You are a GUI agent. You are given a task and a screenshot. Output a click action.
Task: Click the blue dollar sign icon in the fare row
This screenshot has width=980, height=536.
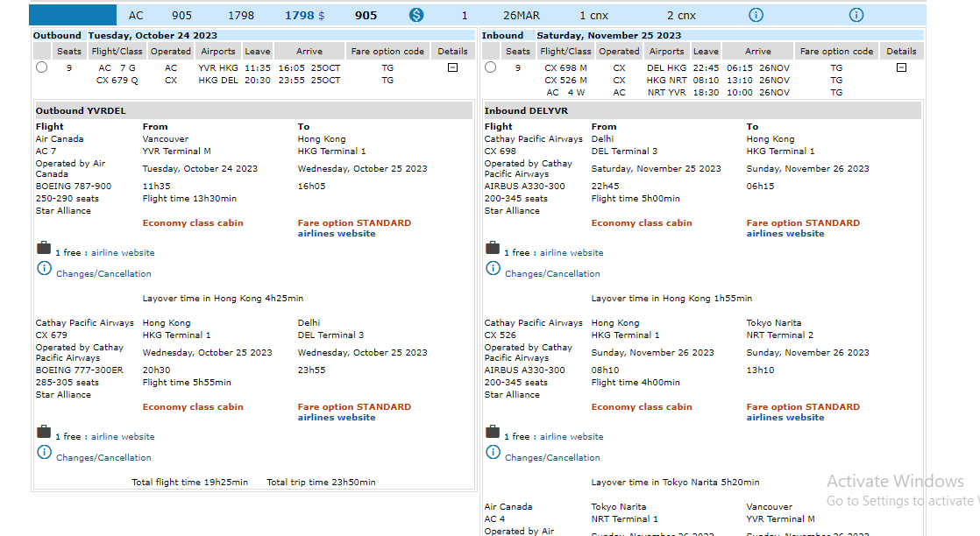[416, 15]
